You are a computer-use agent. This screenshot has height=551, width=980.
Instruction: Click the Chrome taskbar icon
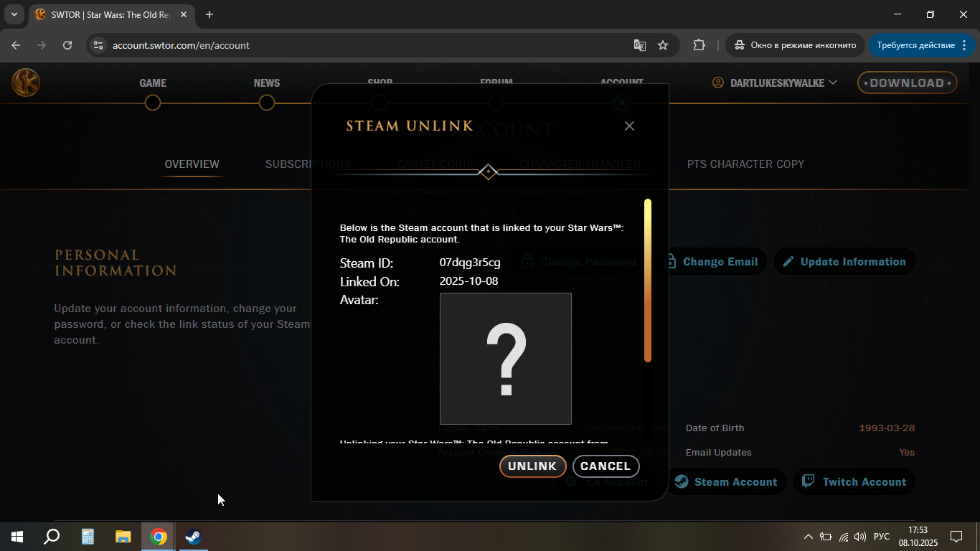point(159,537)
